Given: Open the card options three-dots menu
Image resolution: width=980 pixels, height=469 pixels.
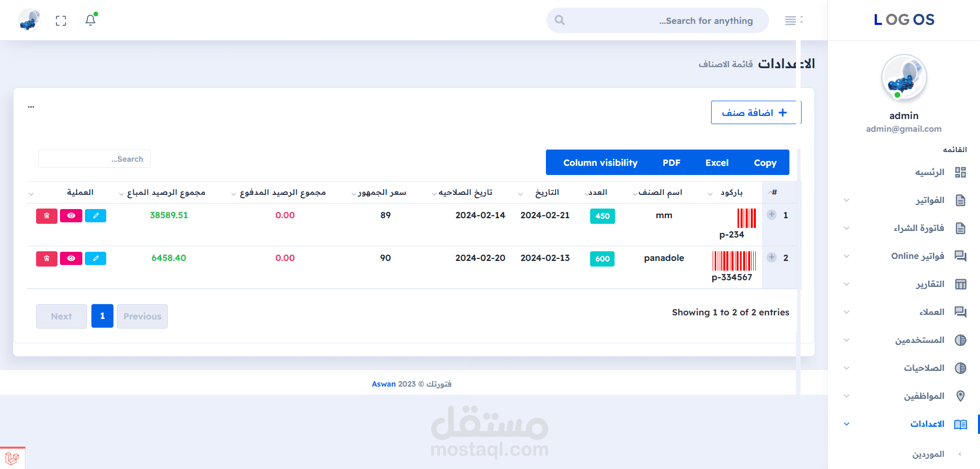Looking at the screenshot, I should coord(31,106).
